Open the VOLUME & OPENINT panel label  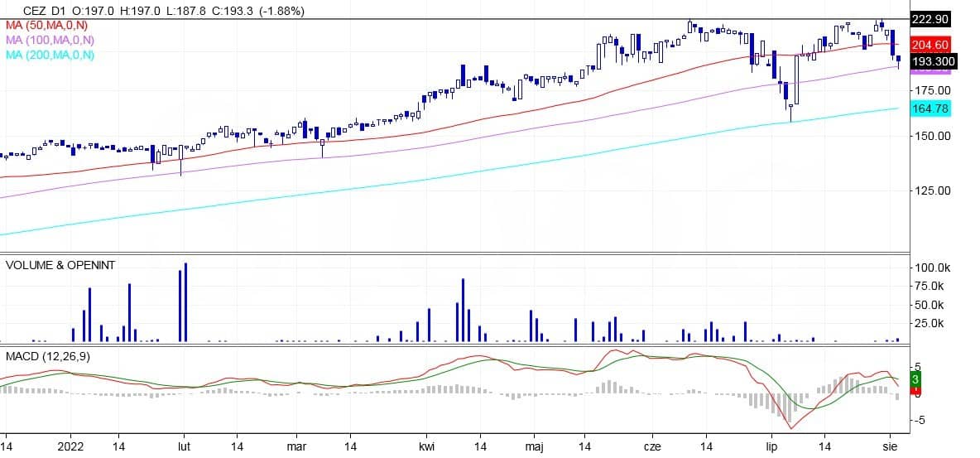(60, 265)
